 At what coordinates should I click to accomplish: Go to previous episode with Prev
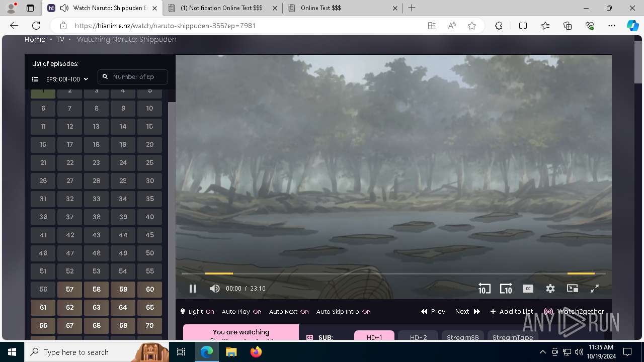433,312
